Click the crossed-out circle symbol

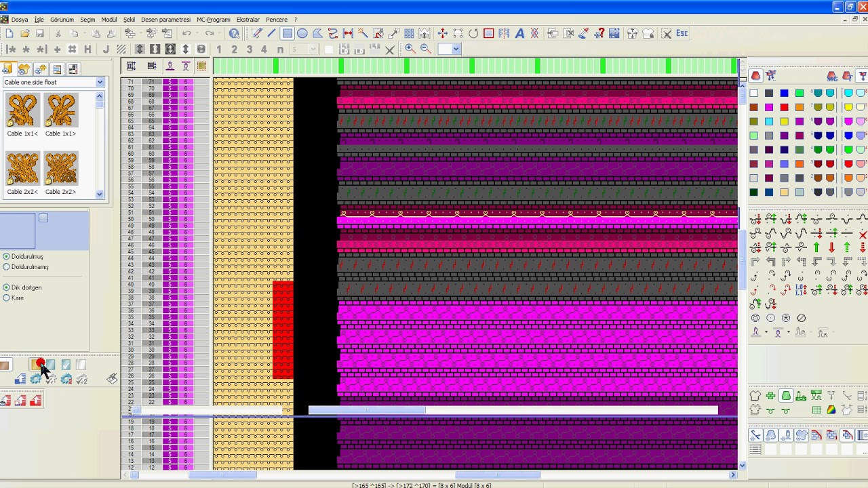801,318
